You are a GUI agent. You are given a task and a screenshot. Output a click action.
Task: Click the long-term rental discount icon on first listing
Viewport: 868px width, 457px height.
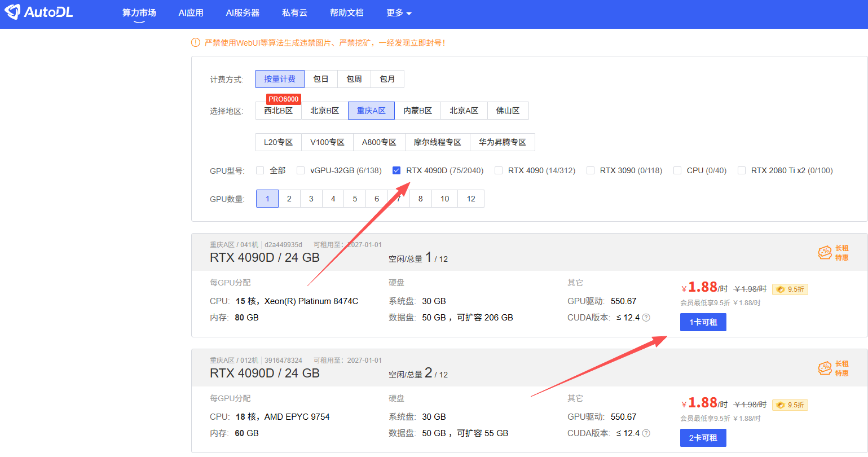tap(825, 253)
